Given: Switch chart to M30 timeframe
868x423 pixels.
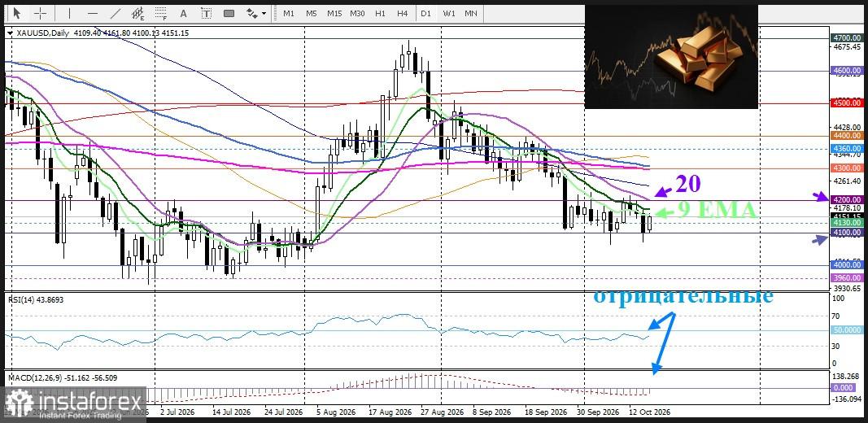Looking at the screenshot, I should point(357,13).
